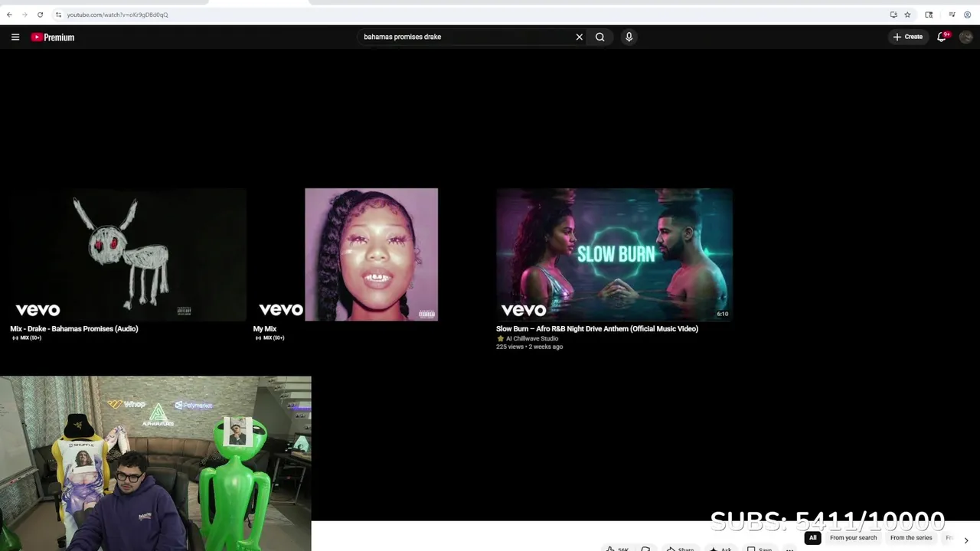
Task: Clear the search box with the X
Action: (x=580, y=37)
